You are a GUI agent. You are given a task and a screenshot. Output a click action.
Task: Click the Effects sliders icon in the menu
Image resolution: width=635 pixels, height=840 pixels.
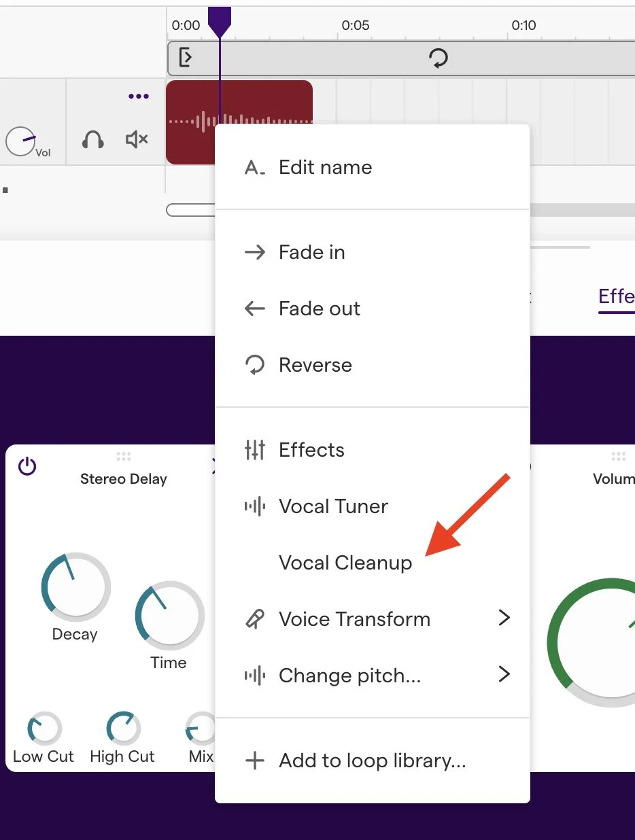coord(255,449)
